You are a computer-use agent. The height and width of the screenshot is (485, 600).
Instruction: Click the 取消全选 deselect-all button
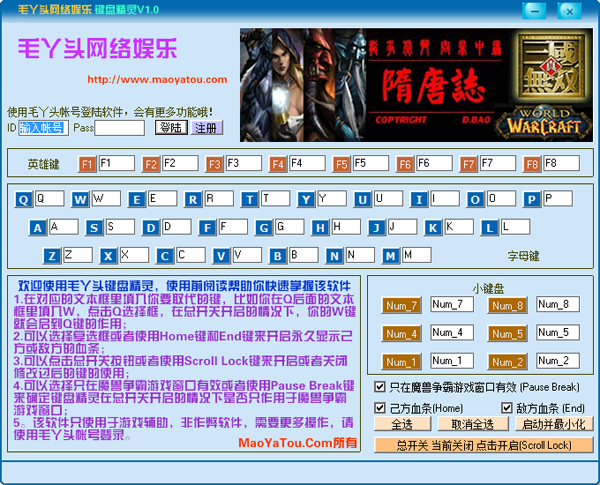(x=473, y=424)
